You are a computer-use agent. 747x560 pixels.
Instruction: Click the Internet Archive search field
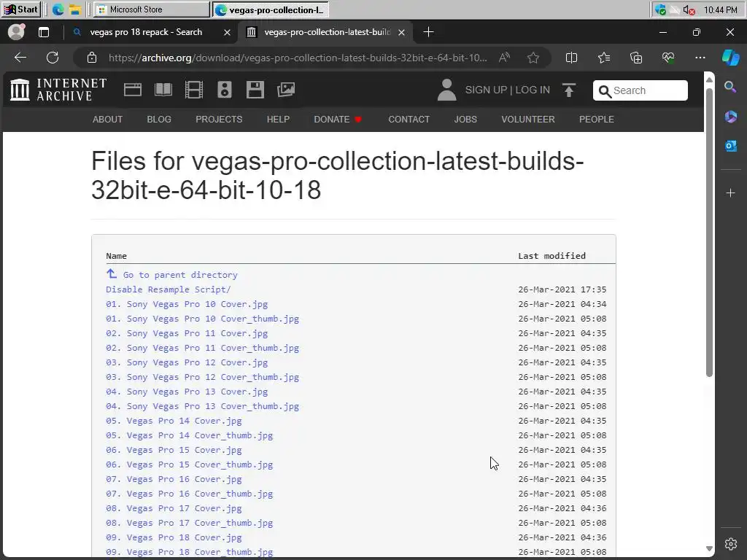point(640,90)
